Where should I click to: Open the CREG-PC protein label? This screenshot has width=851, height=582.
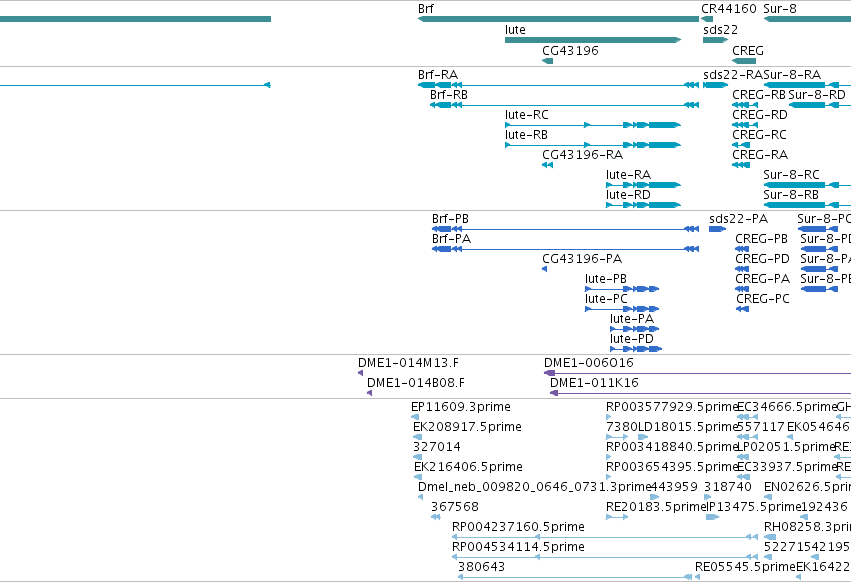[x=763, y=300]
